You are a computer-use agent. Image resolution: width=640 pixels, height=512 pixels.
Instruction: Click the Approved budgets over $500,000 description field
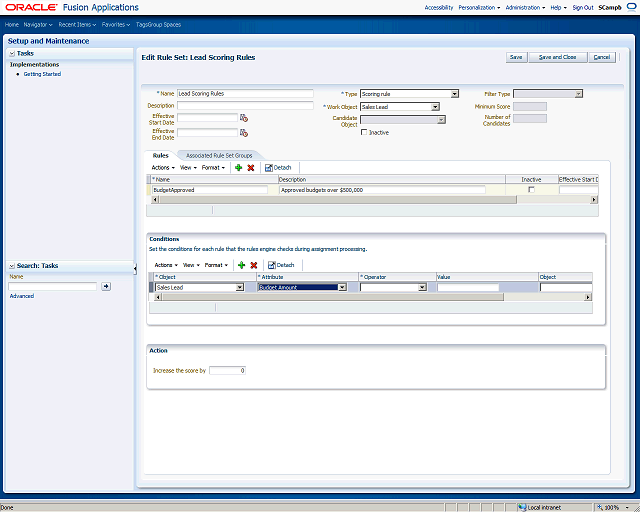tap(382, 190)
